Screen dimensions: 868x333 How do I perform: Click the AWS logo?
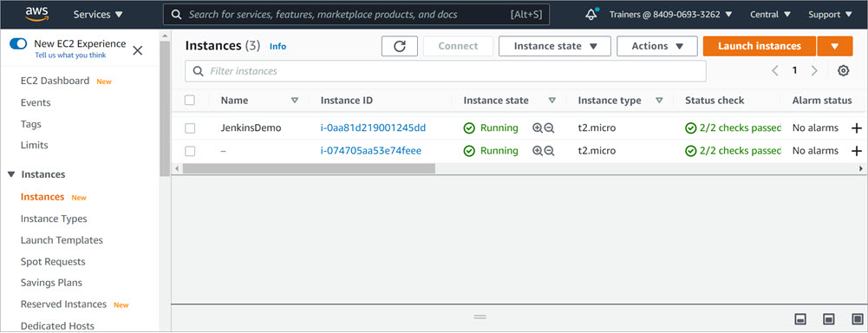point(36,14)
